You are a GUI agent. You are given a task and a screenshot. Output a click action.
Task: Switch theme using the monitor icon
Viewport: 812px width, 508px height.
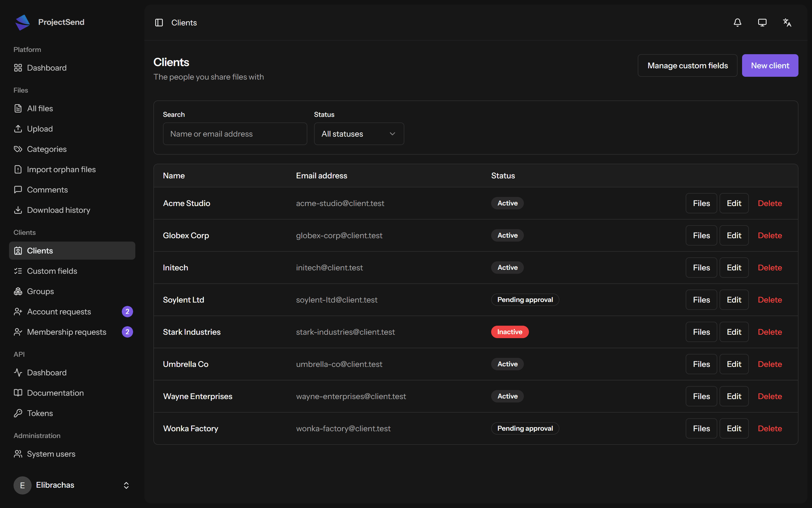pyautogui.click(x=762, y=23)
